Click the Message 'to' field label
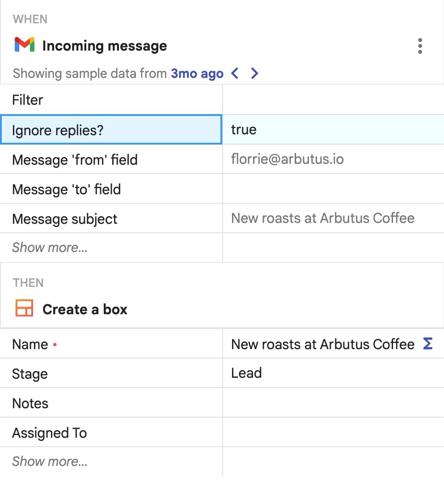The image size is (444, 504). point(111,189)
